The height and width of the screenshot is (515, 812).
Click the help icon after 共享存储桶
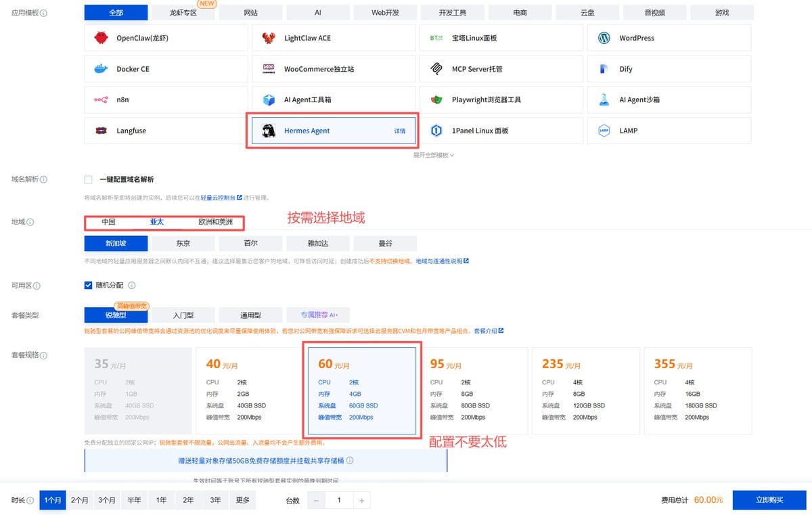point(350,460)
